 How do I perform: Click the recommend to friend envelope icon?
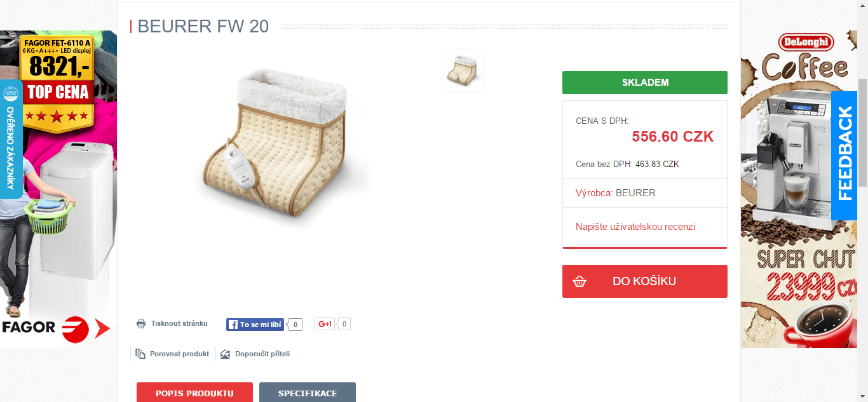(225, 354)
